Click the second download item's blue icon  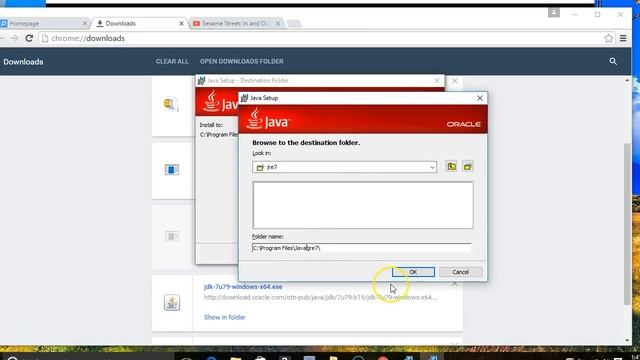point(172,169)
